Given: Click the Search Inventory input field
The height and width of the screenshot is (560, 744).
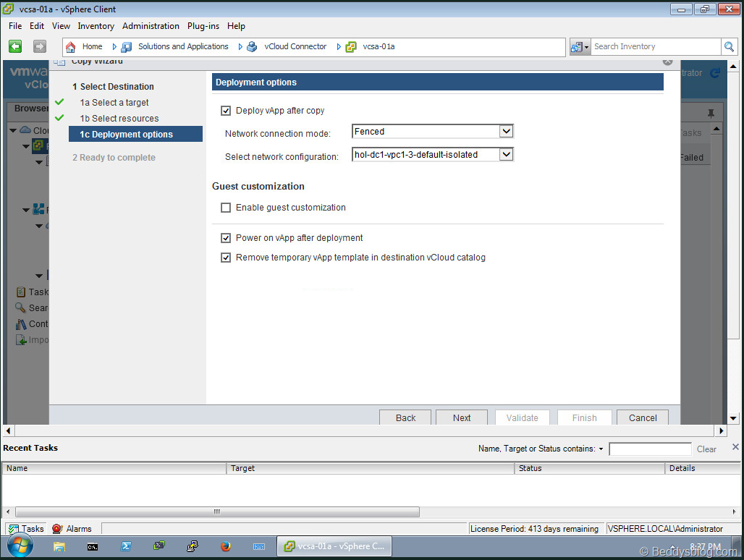Looking at the screenshot, I should point(655,46).
